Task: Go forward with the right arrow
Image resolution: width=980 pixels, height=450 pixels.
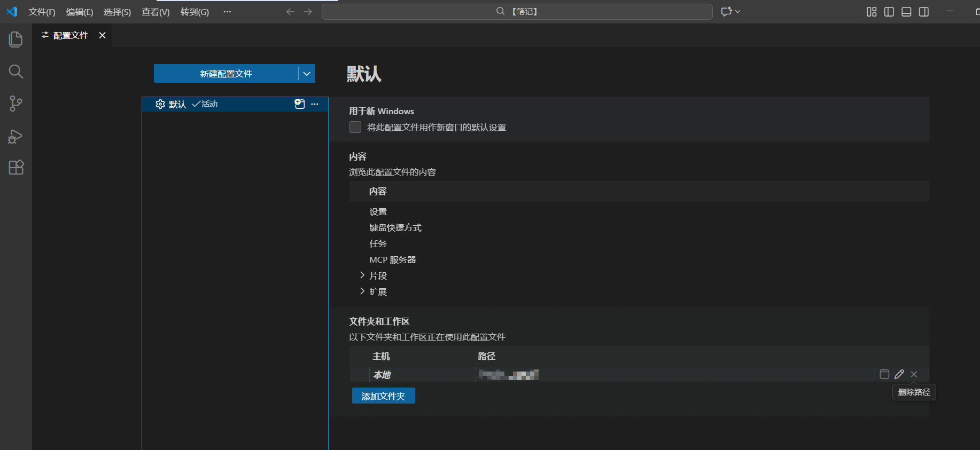Action: pos(308,12)
